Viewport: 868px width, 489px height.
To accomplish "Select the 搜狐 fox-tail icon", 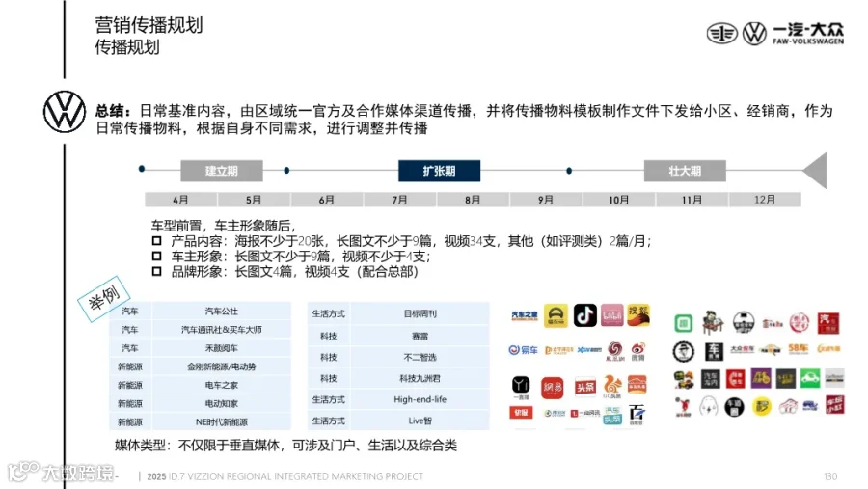I will [x=638, y=315].
